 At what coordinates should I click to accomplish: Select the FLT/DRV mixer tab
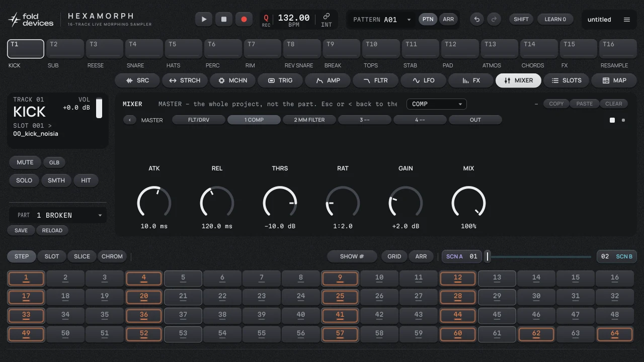click(199, 120)
